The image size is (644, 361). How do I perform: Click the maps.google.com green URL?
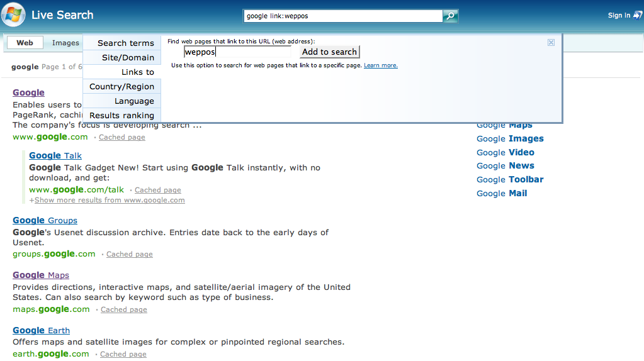(51, 309)
